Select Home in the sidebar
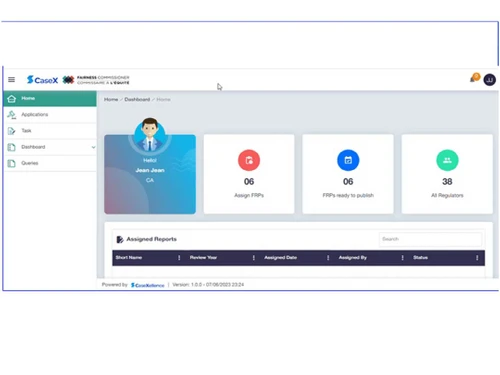 [50, 99]
